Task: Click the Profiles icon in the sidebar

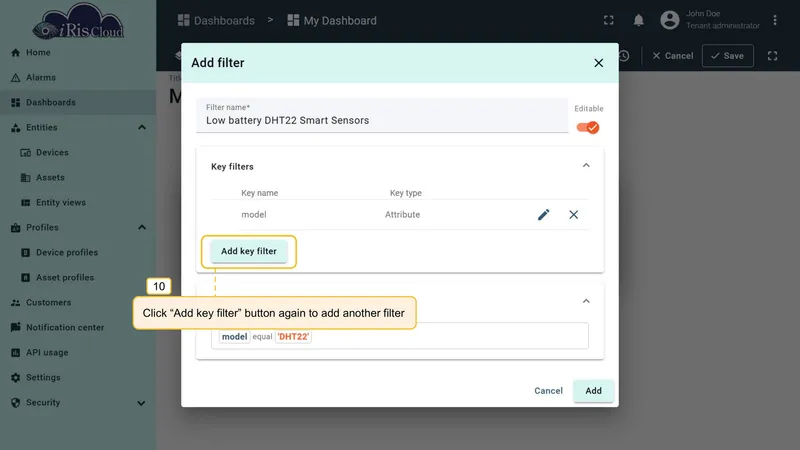Action: tap(15, 228)
